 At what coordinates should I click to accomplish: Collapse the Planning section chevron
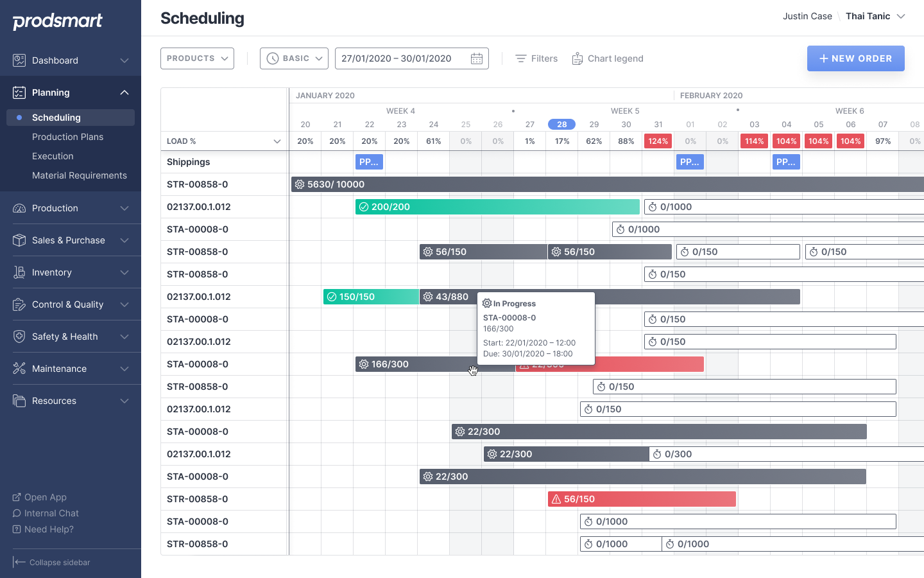point(124,92)
